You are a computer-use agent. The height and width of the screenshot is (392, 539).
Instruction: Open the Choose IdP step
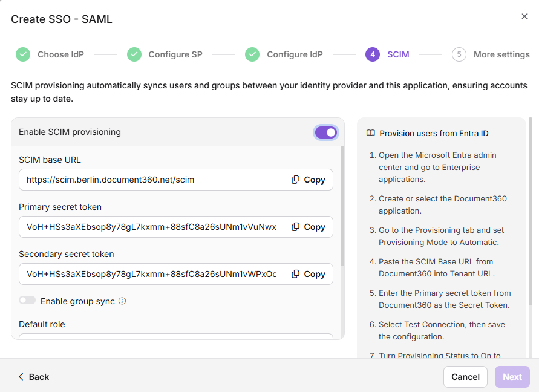pos(60,54)
